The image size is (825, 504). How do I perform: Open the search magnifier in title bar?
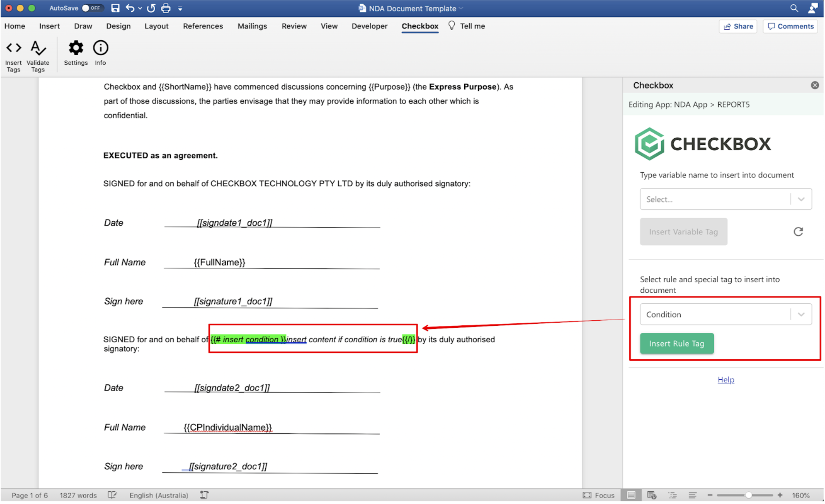(794, 8)
